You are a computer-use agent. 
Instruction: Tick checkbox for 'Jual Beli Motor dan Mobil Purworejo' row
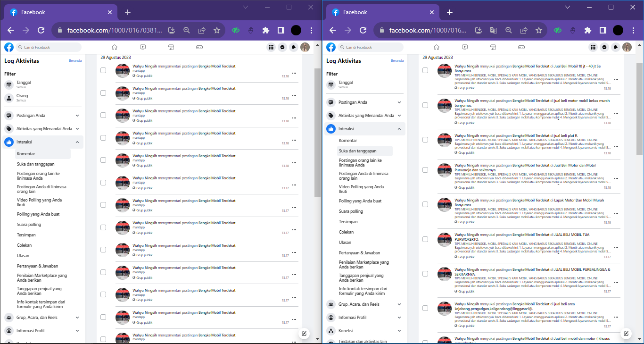pyautogui.click(x=425, y=169)
